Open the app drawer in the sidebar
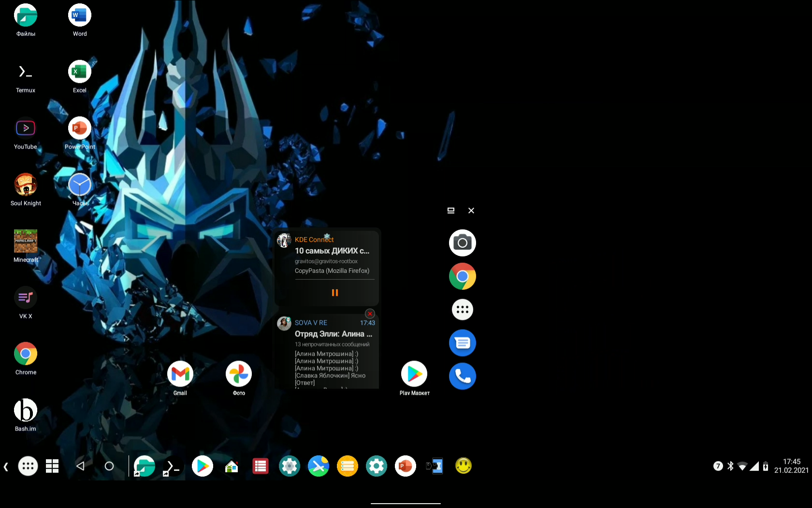The width and height of the screenshot is (812, 508). coord(462,309)
